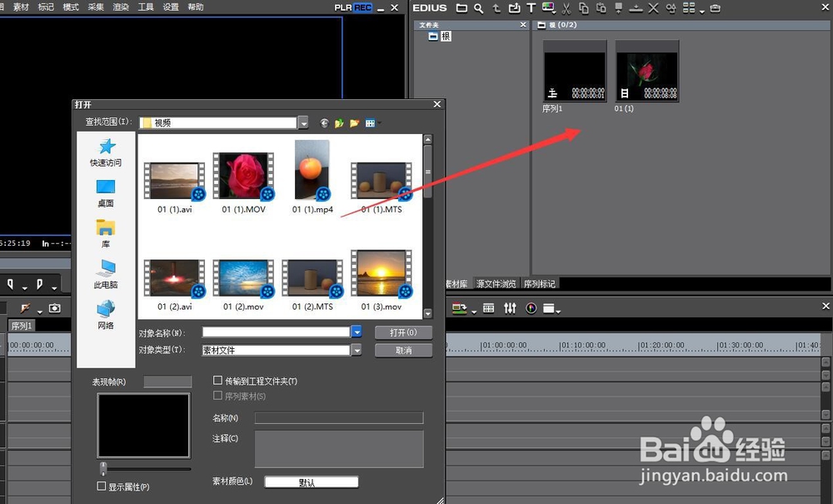Click the camera snapshot icon on the timeline toolbar
833x504 pixels.
pyautogui.click(x=55, y=308)
